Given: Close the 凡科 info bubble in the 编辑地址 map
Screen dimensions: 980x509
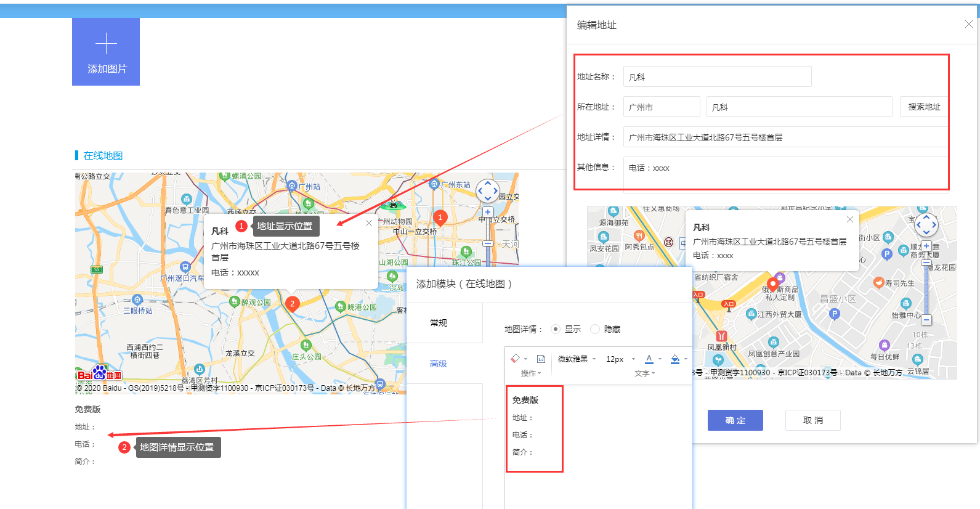Looking at the screenshot, I should click(x=849, y=219).
